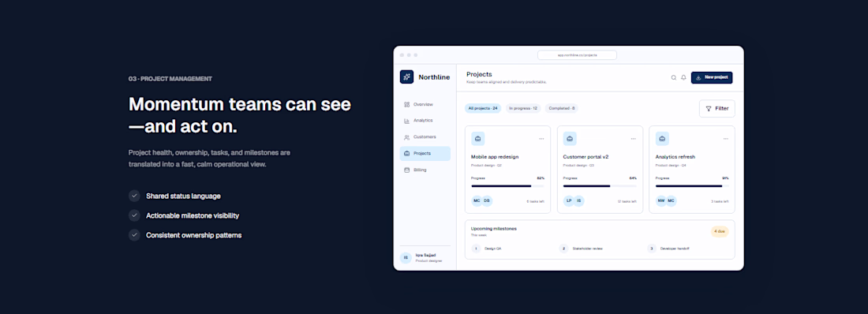Screen dimensions: 868x314
Task: Click the Customers sidebar people icon
Action: tap(407, 136)
